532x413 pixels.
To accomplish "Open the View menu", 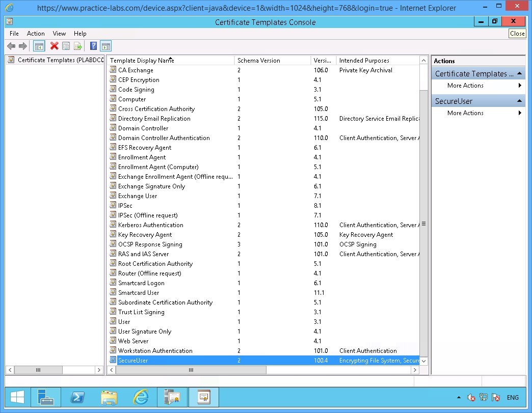I will 59,34.
